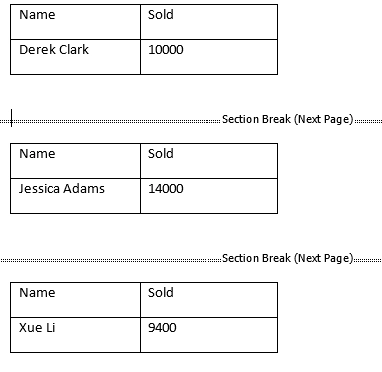Select the Section Break label above Xue Li's table

[x=287, y=258]
